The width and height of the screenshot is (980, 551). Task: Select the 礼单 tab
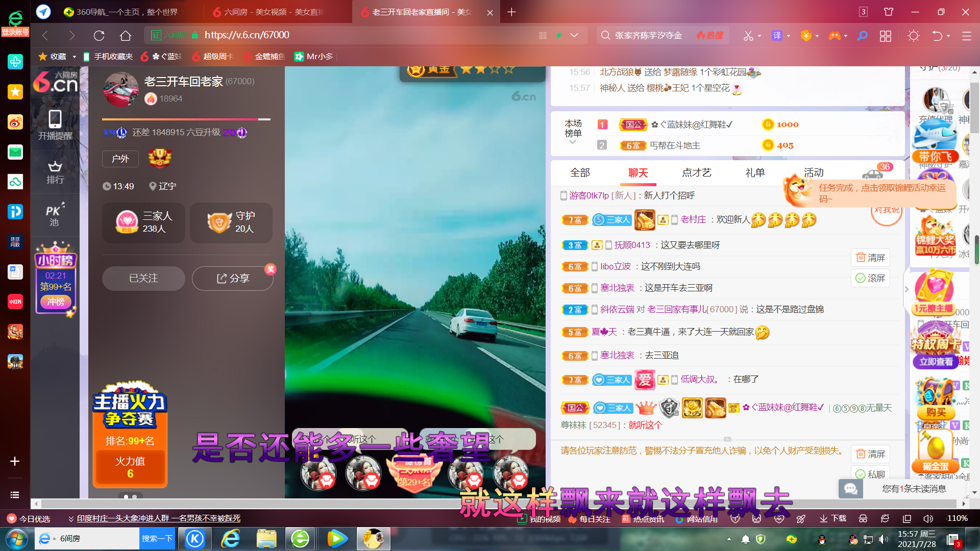pyautogui.click(x=755, y=172)
